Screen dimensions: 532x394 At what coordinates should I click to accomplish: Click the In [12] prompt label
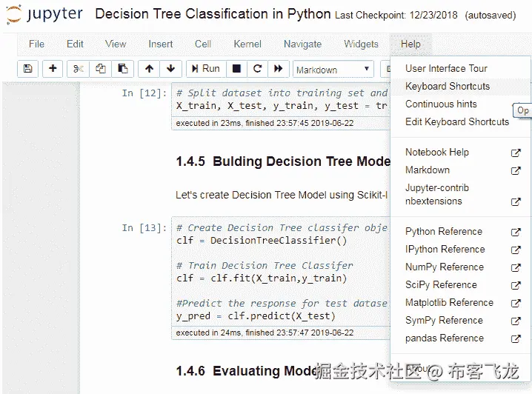click(x=144, y=93)
